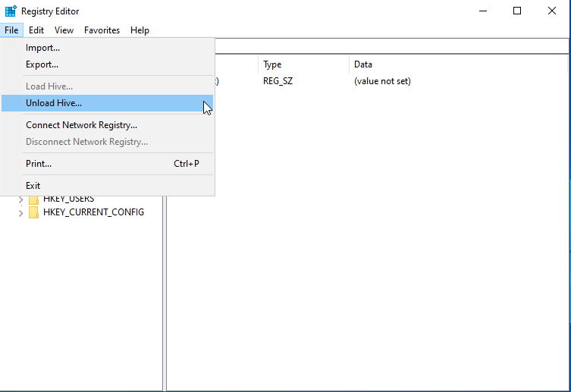Open the Edit menu
Image resolution: width=571 pixels, height=392 pixels.
coord(36,30)
